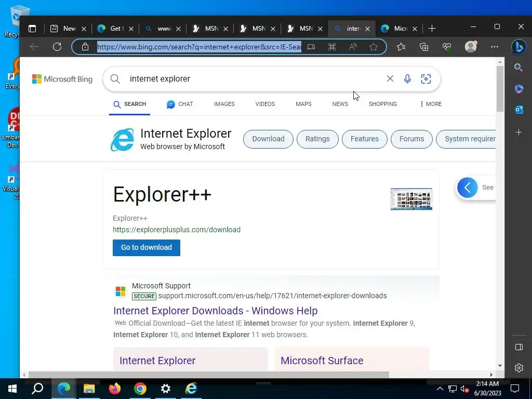Click the Explorer++ screenshot thumbnail
Viewport: 532px width, 399px height.
coord(411,199)
